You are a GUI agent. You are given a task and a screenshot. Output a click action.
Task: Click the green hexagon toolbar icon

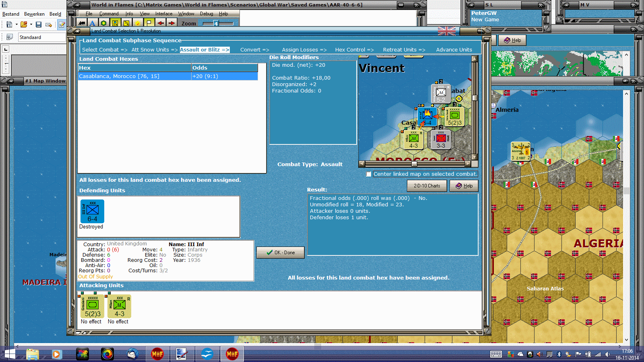(104, 23)
